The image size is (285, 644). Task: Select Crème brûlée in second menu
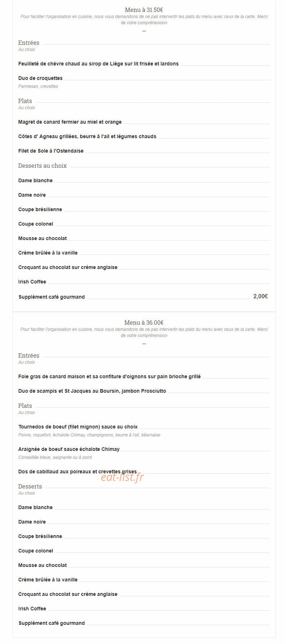coord(48,580)
